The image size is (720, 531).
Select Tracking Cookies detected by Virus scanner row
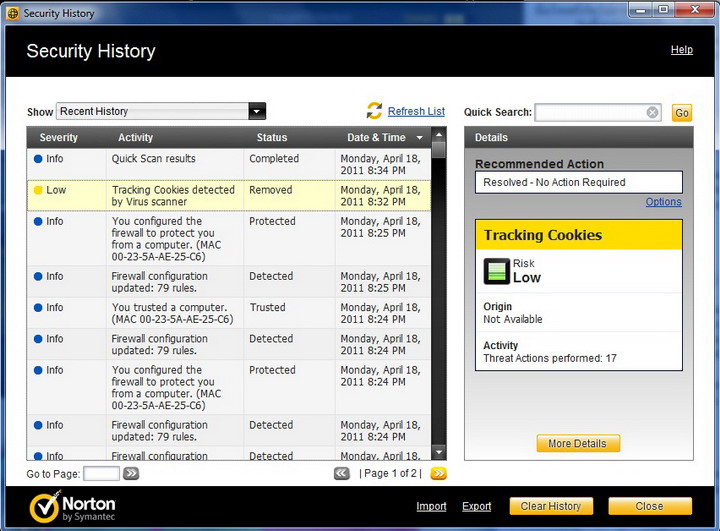[x=229, y=196]
